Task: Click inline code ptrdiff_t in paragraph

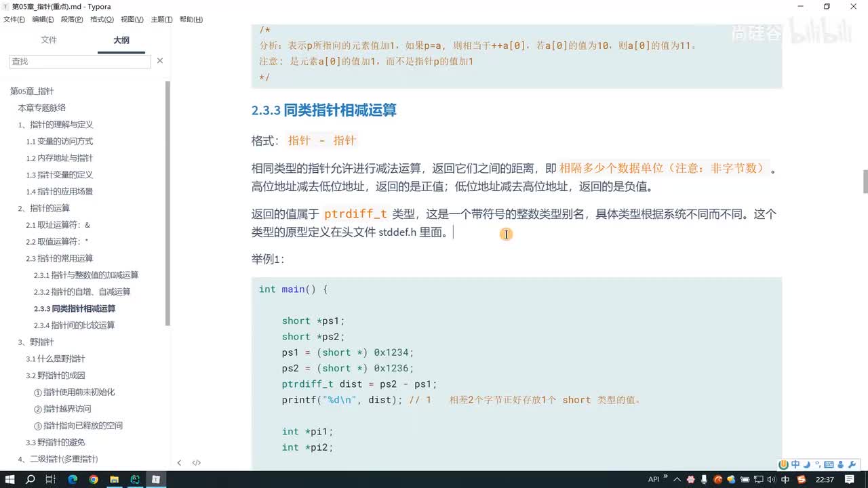Action: (x=355, y=214)
